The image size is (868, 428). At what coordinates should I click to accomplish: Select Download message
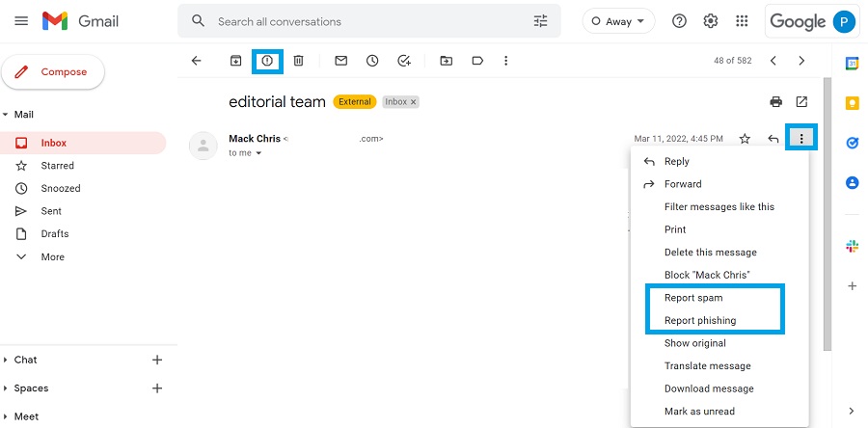(719, 388)
